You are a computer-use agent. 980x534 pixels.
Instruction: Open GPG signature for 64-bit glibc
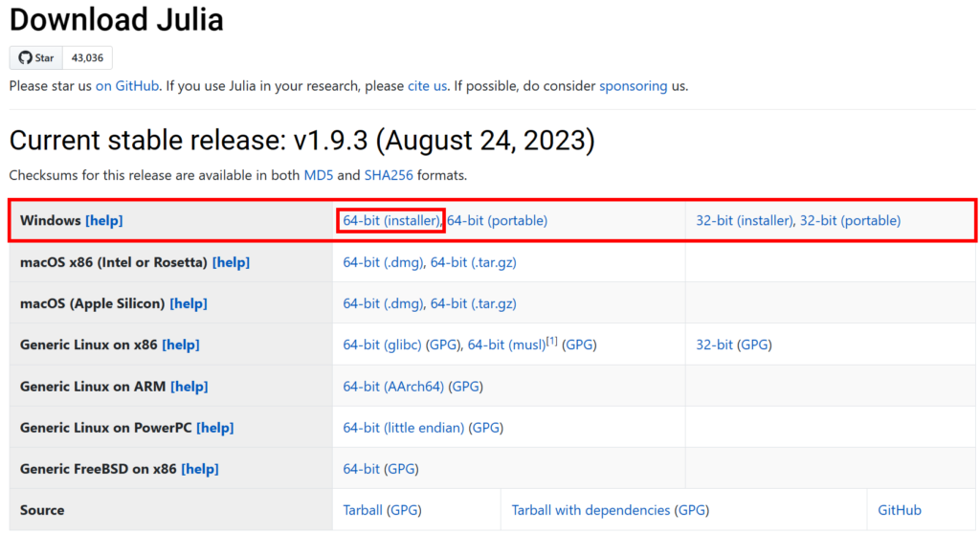pyautogui.click(x=443, y=345)
